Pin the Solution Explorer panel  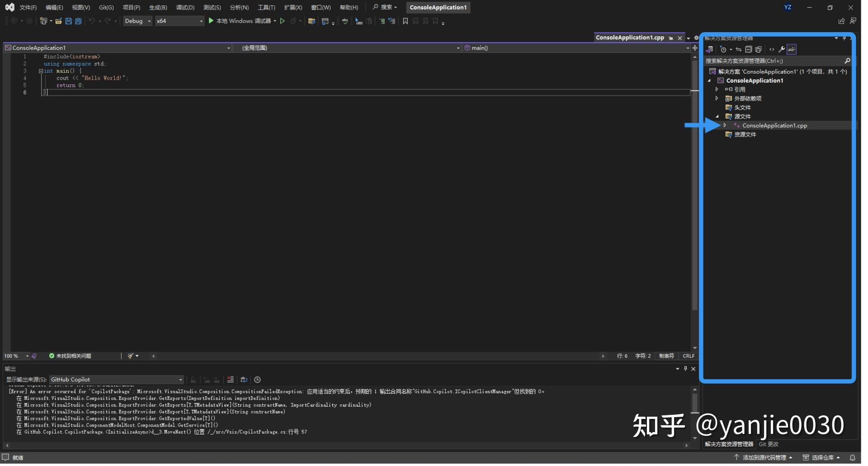click(x=844, y=38)
